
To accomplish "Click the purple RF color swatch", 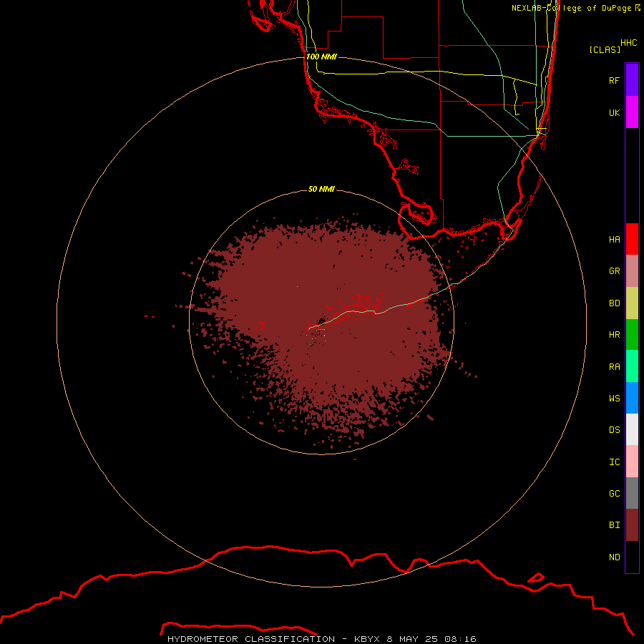I will tap(632, 80).
